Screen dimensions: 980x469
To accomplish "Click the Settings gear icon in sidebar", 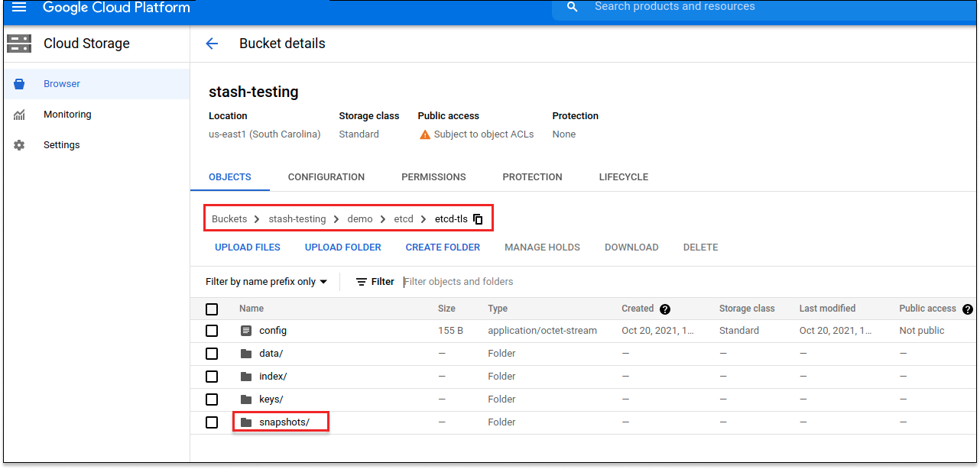I will (19, 145).
